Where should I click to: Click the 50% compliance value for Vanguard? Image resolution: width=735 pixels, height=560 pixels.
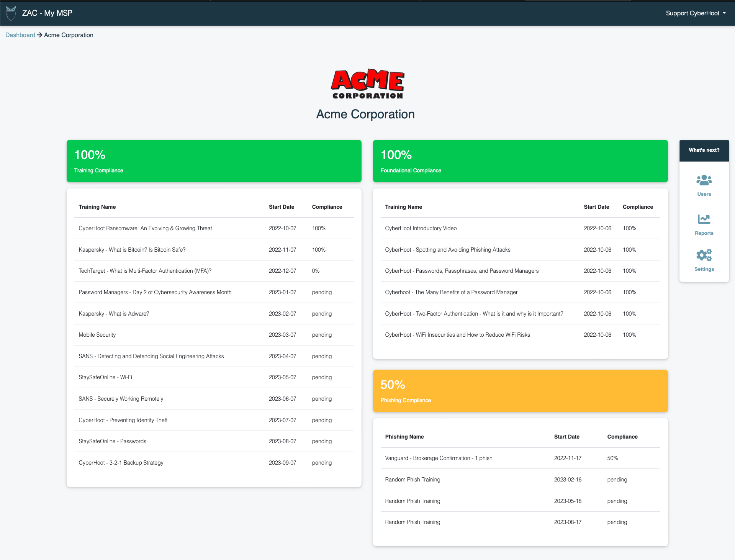click(x=612, y=458)
